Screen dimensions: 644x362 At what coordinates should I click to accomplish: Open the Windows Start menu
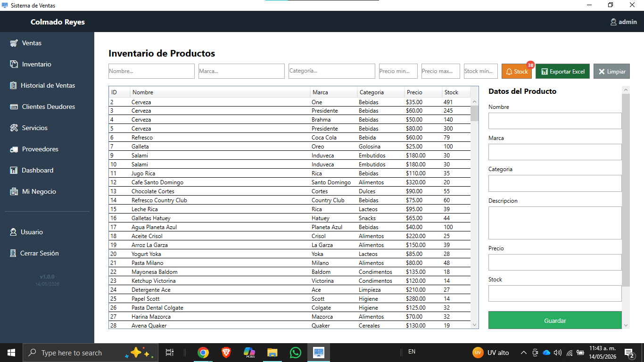pyautogui.click(x=11, y=353)
